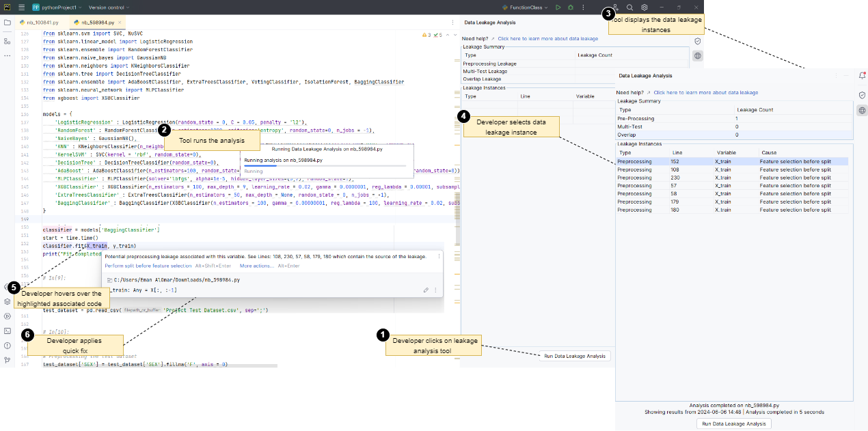Click the shield icon in back panel sidebar
The height and width of the screenshot is (431, 868).
point(697,41)
